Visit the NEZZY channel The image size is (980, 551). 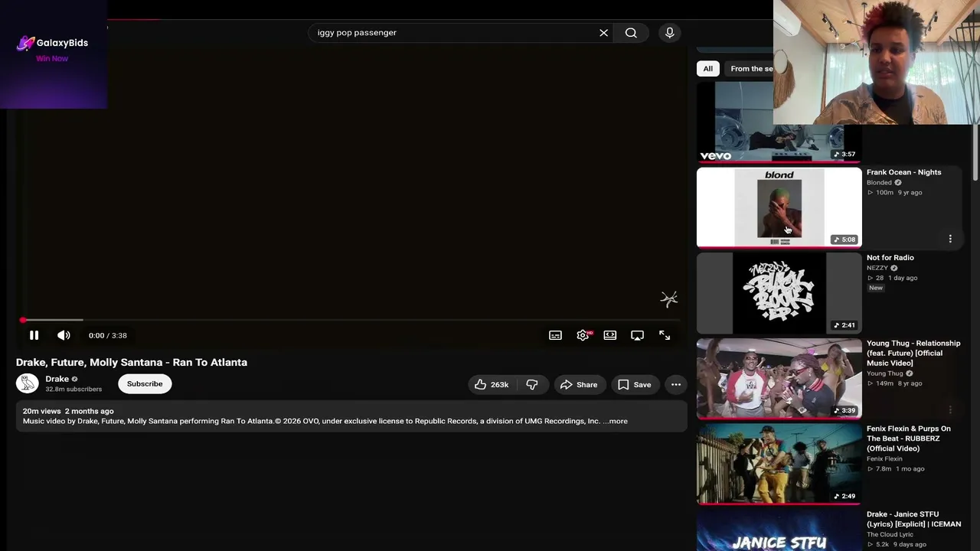coord(877,268)
